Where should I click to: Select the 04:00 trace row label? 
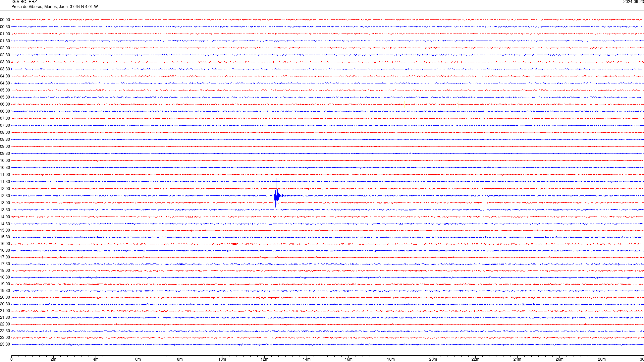point(5,76)
